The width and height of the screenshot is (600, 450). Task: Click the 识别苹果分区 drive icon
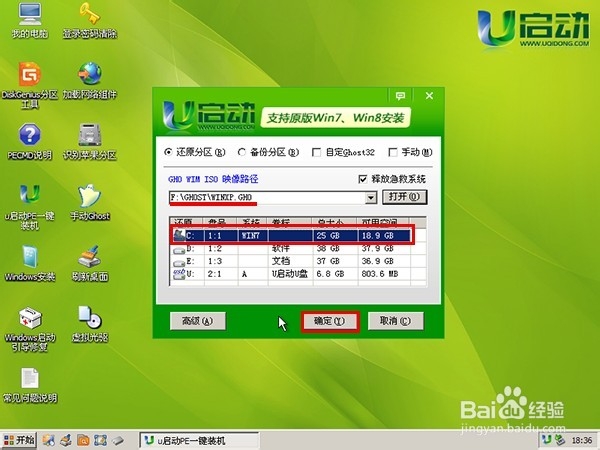(90, 141)
